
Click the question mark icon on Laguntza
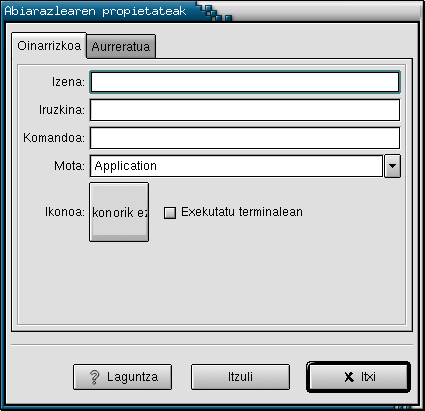[x=95, y=377]
